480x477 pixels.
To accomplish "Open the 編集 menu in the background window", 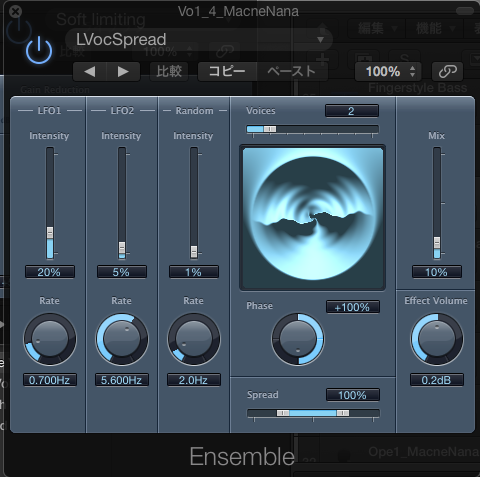I will 376,28.
